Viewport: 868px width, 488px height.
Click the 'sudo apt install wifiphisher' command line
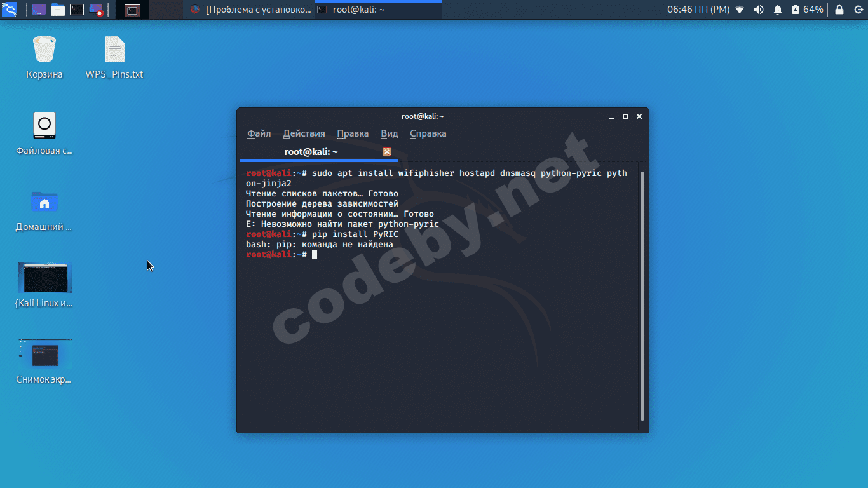coord(437,173)
